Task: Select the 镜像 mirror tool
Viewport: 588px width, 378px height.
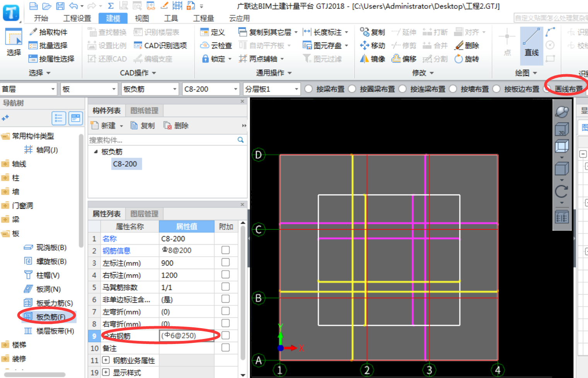Action: click(372, 59)
